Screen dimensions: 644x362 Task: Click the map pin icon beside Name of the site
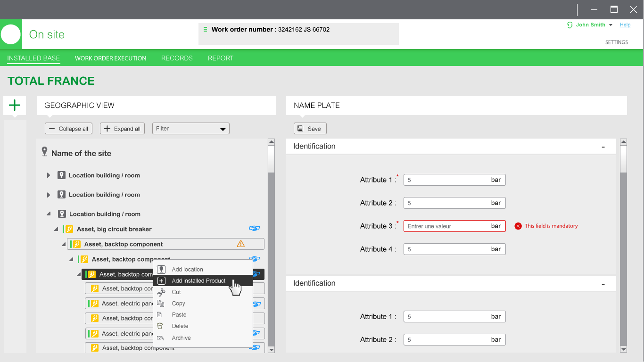[45, 152]
